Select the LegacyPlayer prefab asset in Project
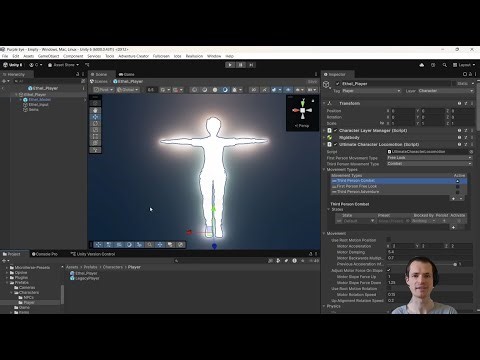The width and height of the screenshot is (480, 360). 85,278
